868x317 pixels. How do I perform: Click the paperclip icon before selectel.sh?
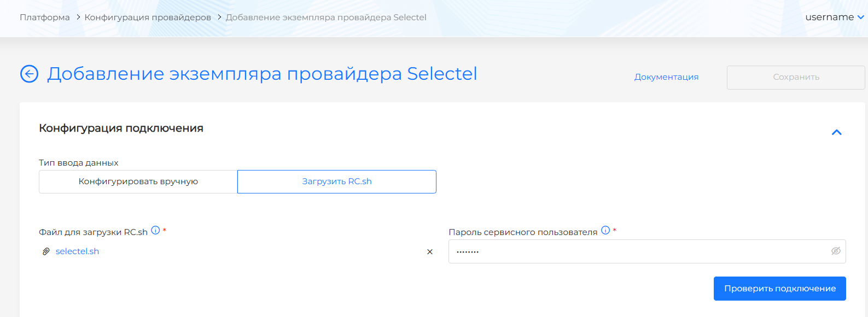46,251
